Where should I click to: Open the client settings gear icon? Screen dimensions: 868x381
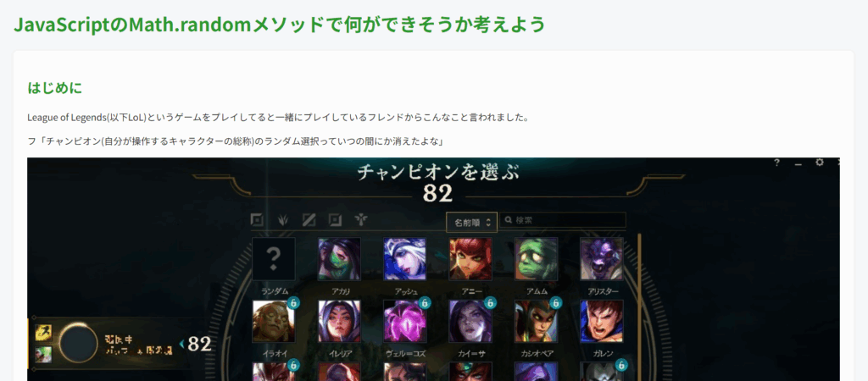pos(820,163)
